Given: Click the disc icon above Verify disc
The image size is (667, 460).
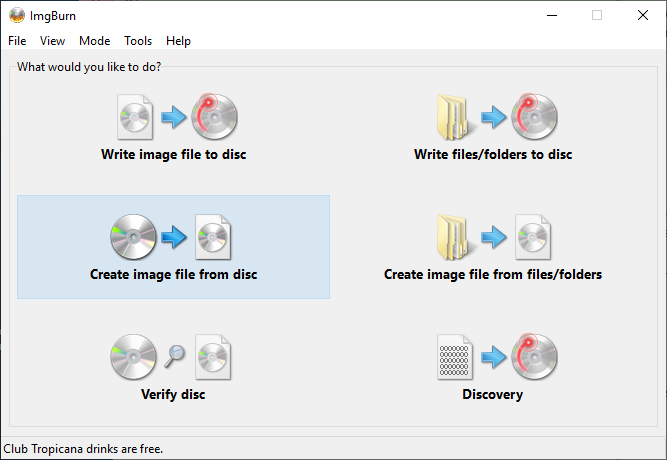Looking at the screenshot, I should click(x=133, y=357).
